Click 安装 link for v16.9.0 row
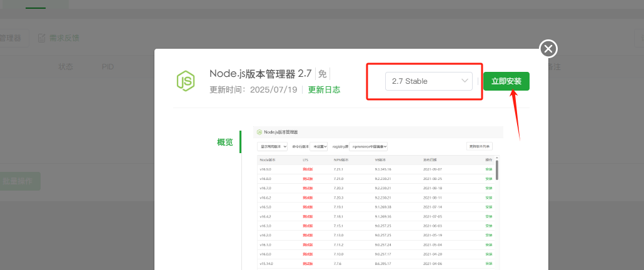This screenshot has height=270, width=644. point(489,169)
